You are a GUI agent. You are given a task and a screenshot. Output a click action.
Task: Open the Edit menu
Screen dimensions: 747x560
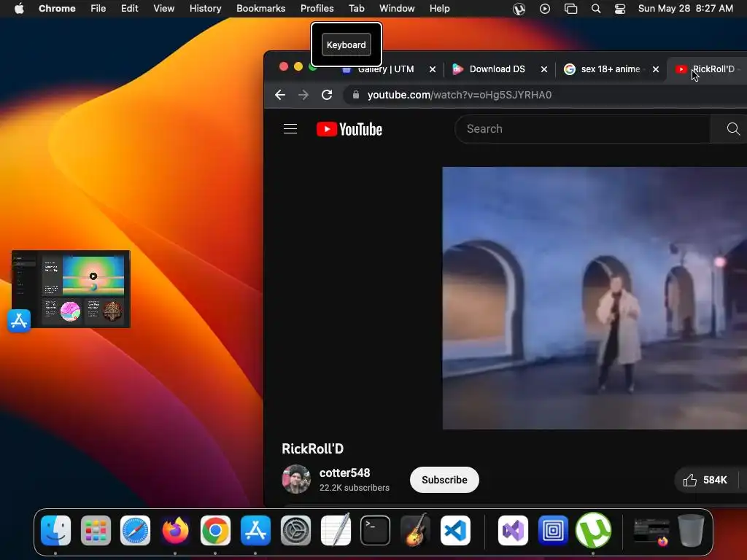point(130,9)
